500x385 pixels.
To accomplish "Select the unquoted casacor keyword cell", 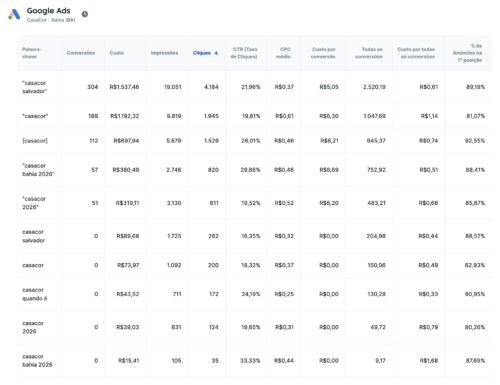I will [x=33, y=265].
